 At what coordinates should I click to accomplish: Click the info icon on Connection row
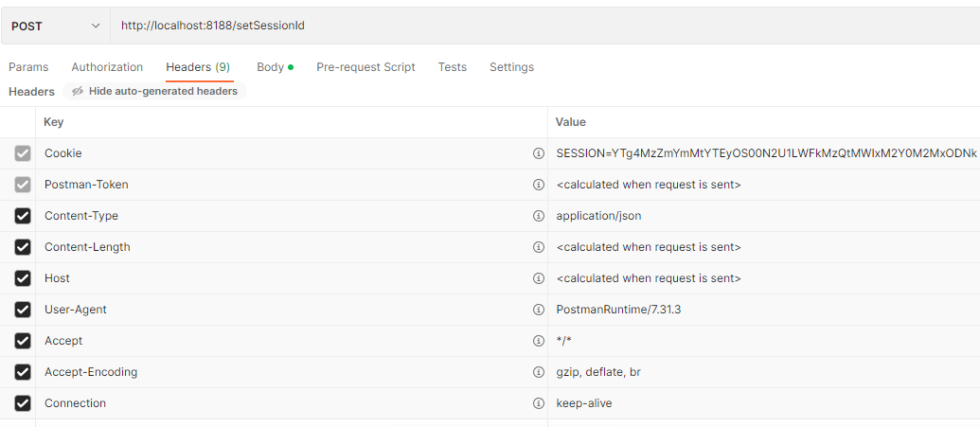(x=539, y=403)
